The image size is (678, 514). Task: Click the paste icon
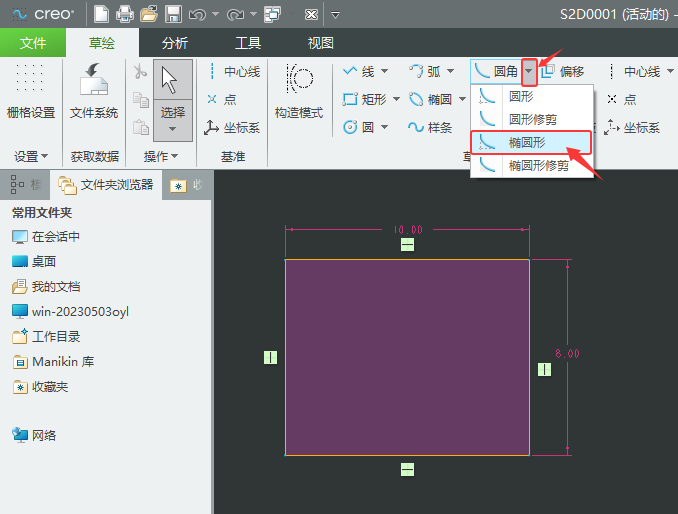(x=141, y=128)
